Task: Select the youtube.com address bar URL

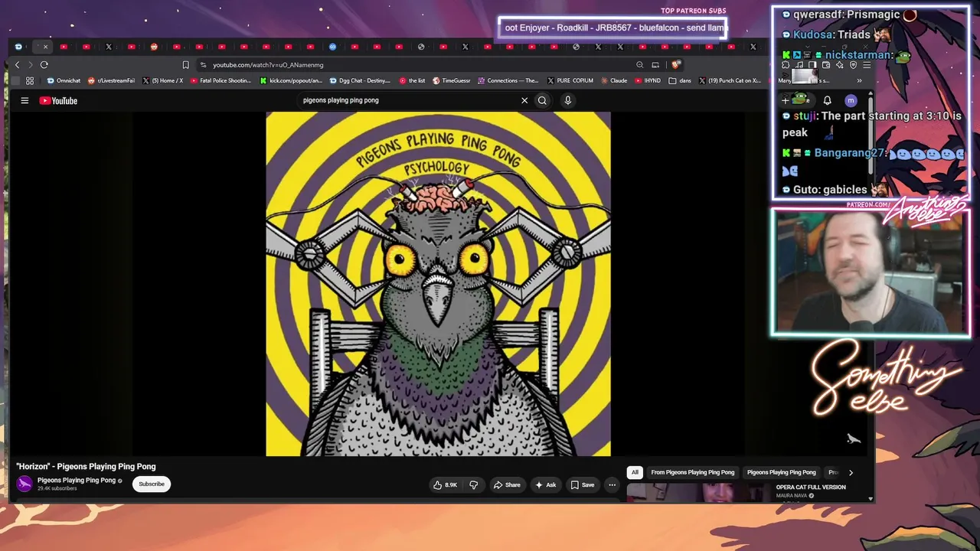Action: click(x=268, y=65)
